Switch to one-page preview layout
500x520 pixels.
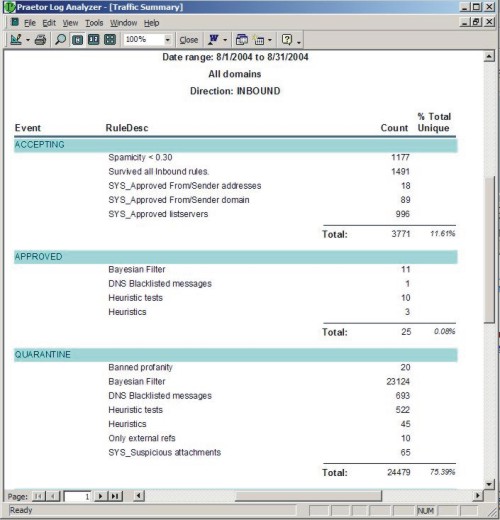(x=78, y=40)
